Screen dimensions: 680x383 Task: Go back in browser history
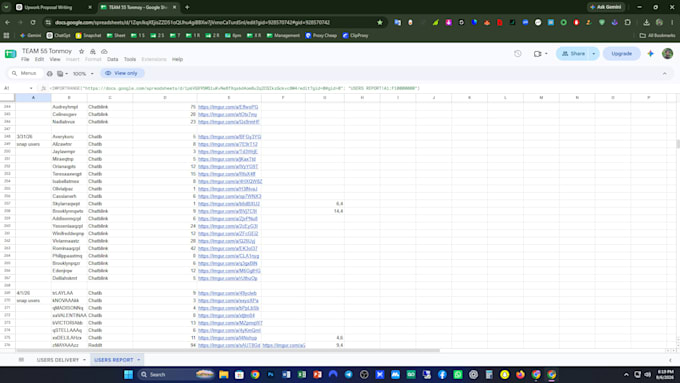tap(8, 23)
